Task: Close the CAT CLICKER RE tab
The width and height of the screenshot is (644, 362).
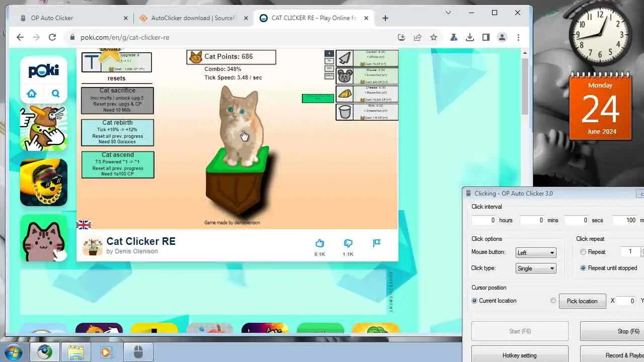Action: [x=366, y=18]
